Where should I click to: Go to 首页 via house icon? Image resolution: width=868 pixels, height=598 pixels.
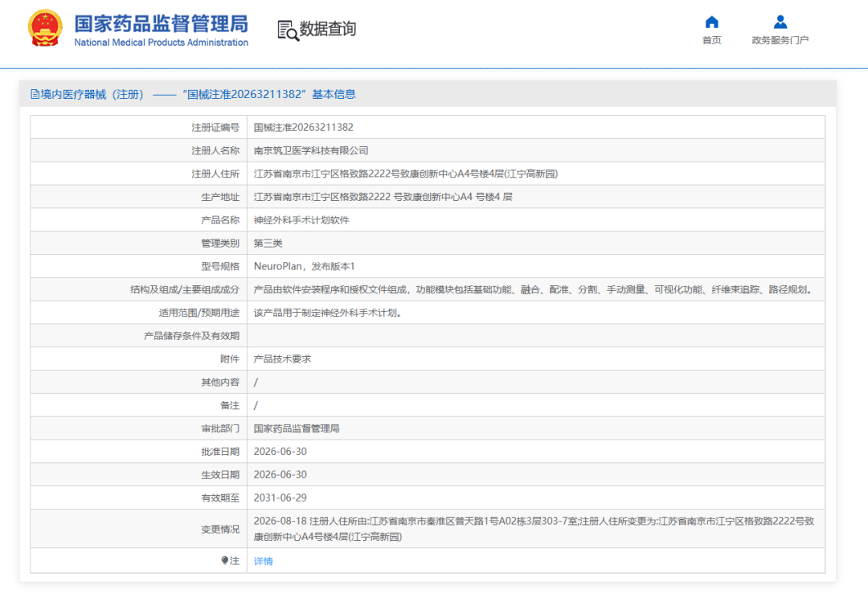712,23
